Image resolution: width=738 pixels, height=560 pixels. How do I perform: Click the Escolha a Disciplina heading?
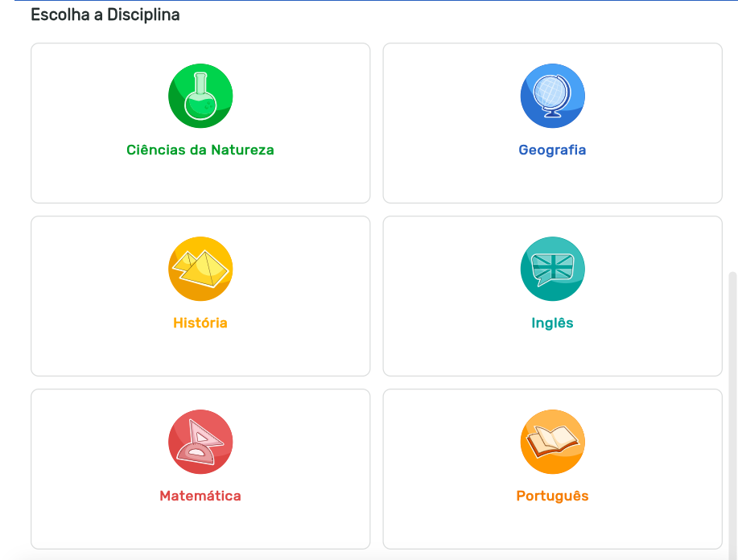click(x=105, y=15)
